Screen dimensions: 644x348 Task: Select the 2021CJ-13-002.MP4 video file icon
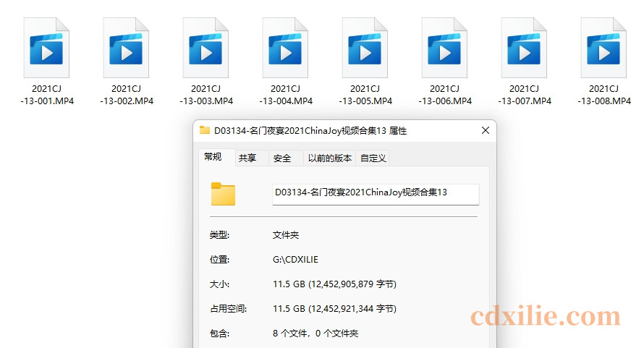[x=126, y=48]
